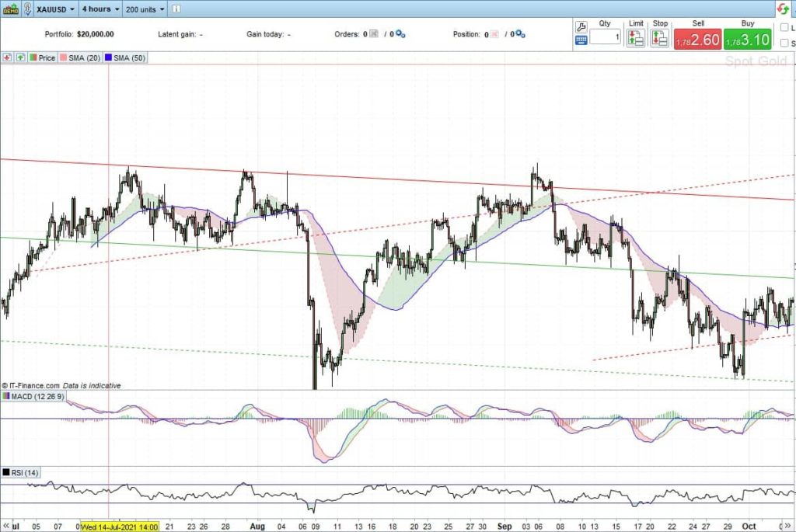Click the Oct label on the time axis
The width and height of the screenshot is (796, 532).
click(x=749, y=527)
